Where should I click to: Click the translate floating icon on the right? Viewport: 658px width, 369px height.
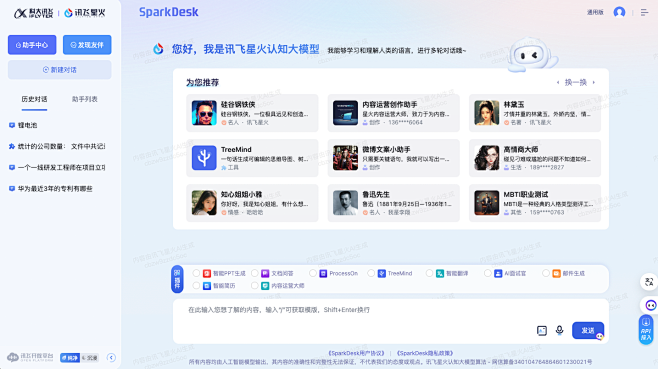[x=649, y=282]
